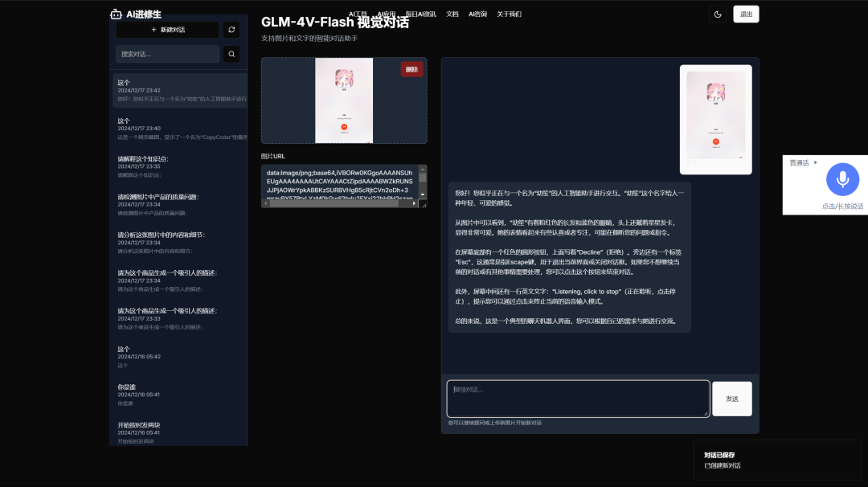Click the magnifier search icon in the sidebar

[231, 54]
